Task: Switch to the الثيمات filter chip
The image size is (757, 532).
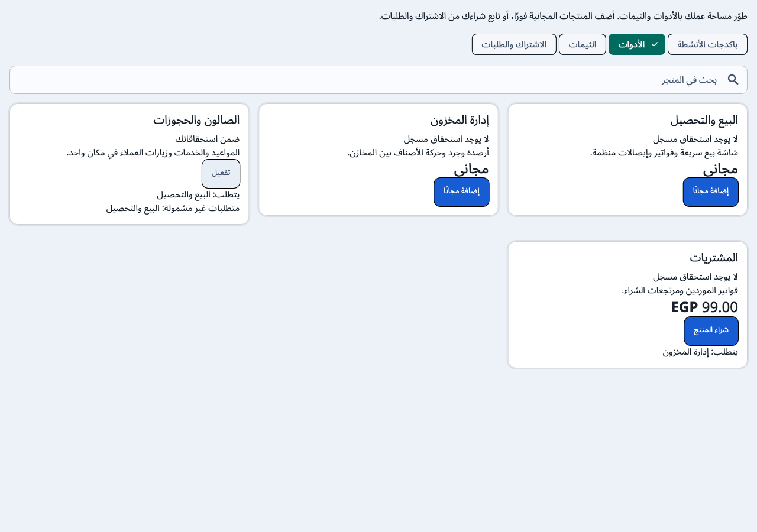Action: (583, 44)
